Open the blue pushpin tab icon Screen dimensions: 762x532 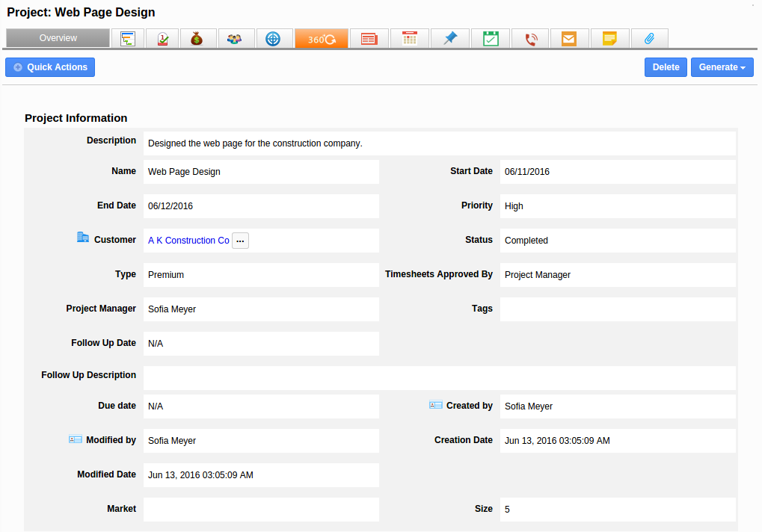450,38
